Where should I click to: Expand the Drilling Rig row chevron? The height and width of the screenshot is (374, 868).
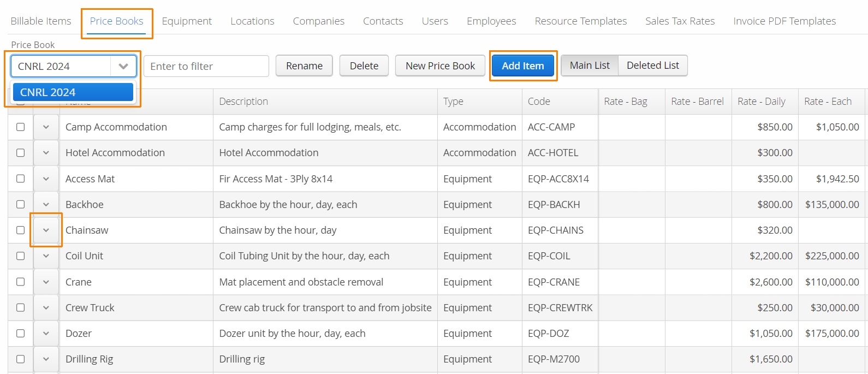[46, 359]
